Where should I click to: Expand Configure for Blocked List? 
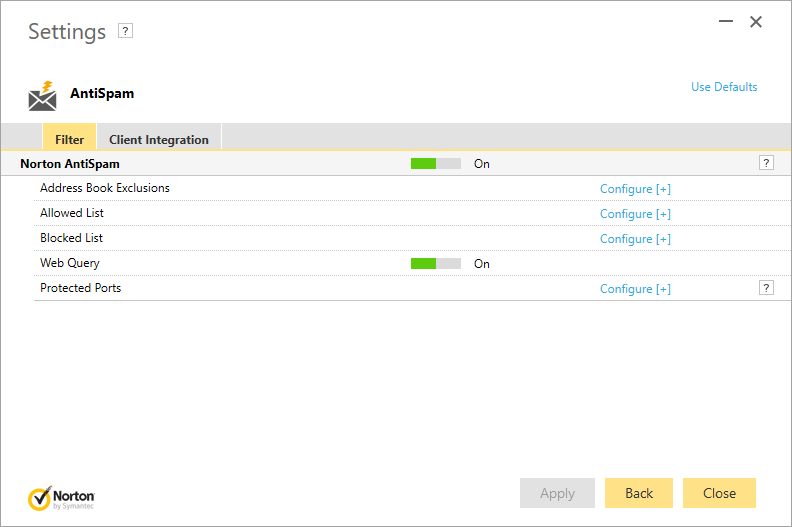(635, 239)
